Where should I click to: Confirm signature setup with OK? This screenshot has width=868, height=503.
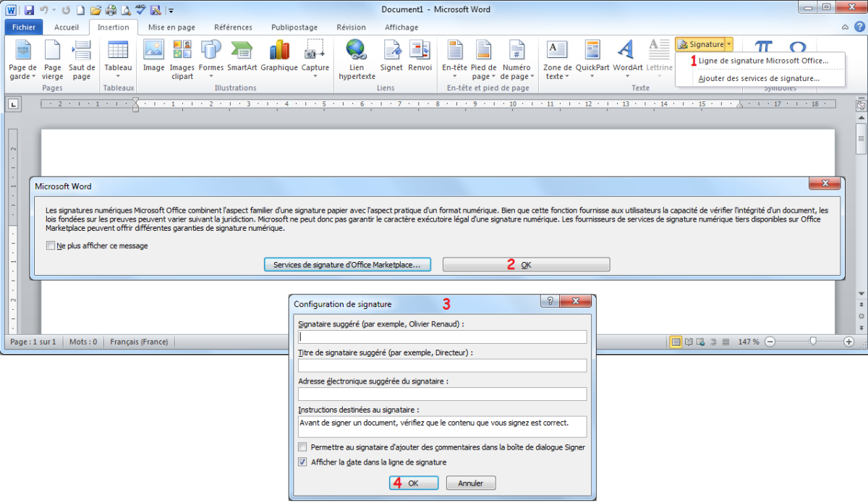pyautogui.click(x=413, y=483)
